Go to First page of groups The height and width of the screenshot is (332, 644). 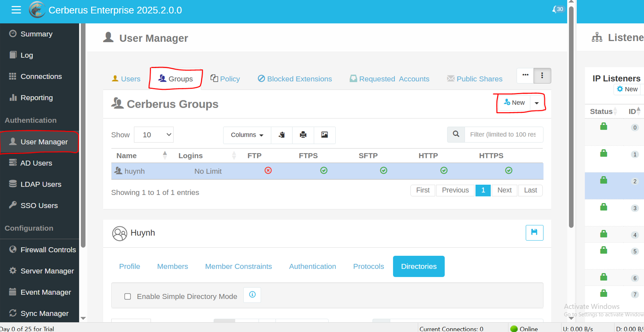[423, 190]
